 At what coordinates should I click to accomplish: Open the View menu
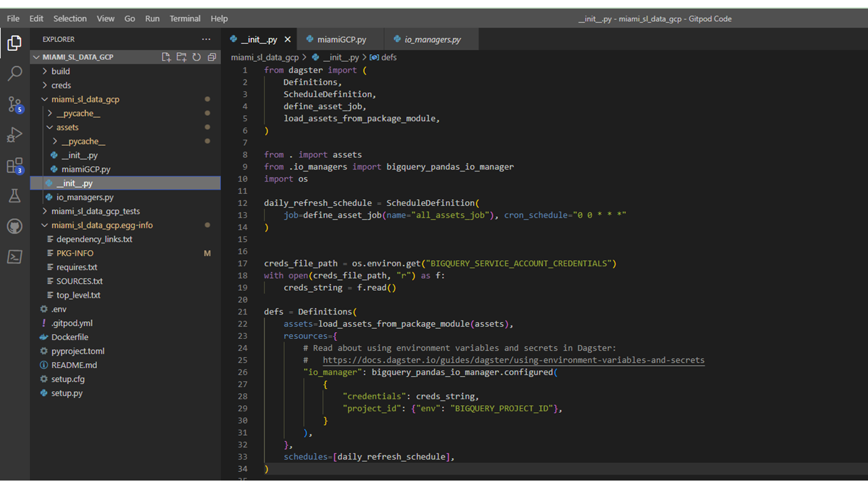[x=106, y=18]
